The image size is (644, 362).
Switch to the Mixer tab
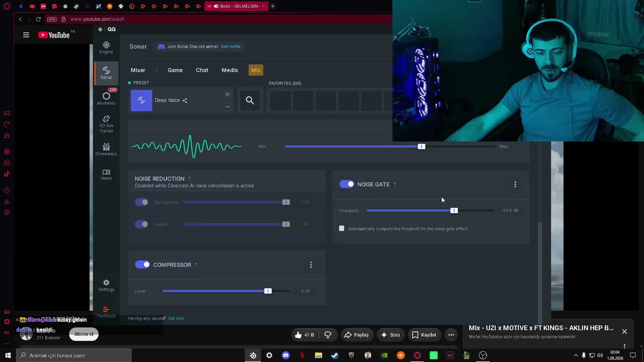(x=138, y=70)
